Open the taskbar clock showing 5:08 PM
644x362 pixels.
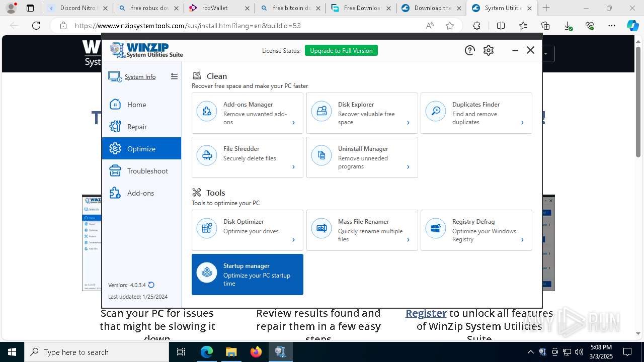tap(601, 352)
